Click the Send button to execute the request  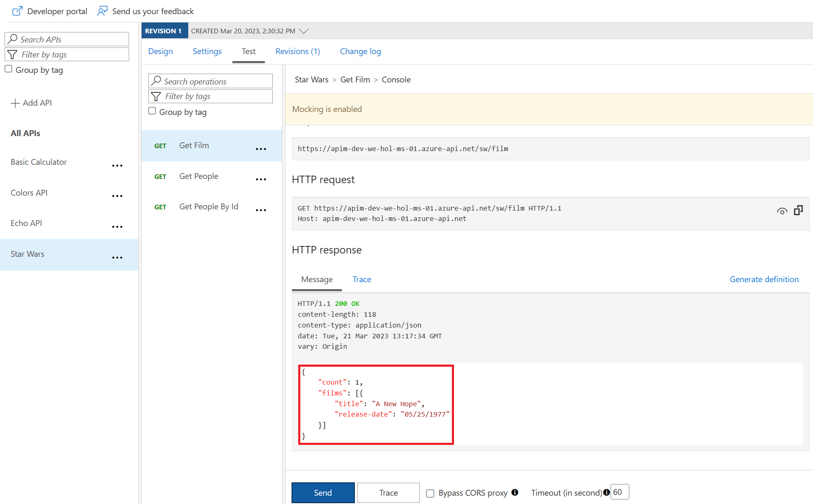click(323, 492)
